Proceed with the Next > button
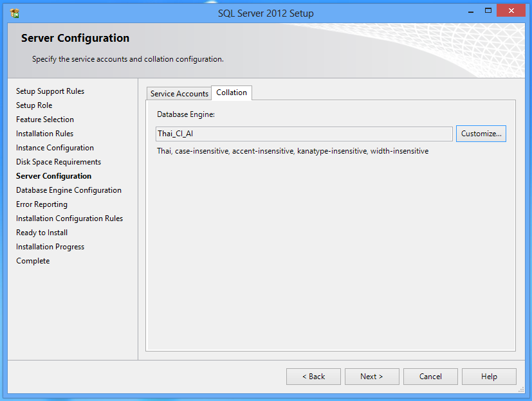Screen dimensions: 532x401 coord(372,377)
